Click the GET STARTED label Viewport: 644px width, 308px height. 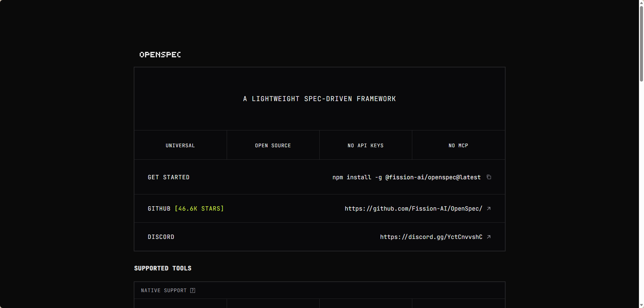click(169, 177)
